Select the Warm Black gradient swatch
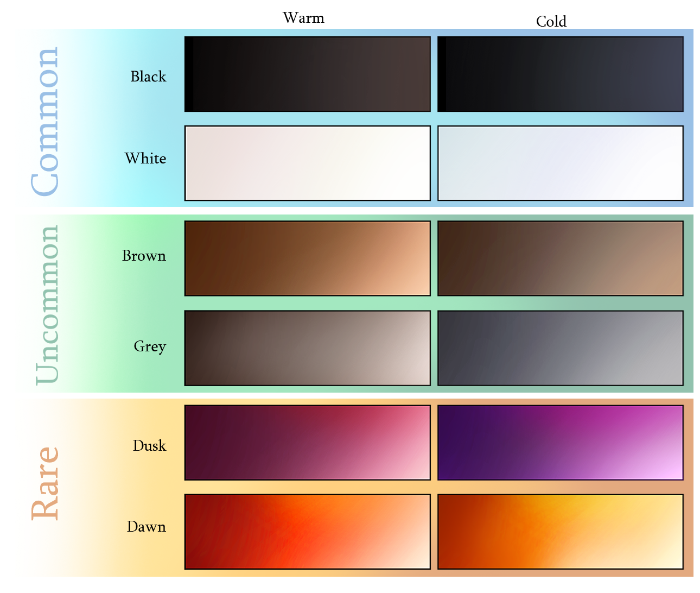700x593 pixels. [307, 74]
